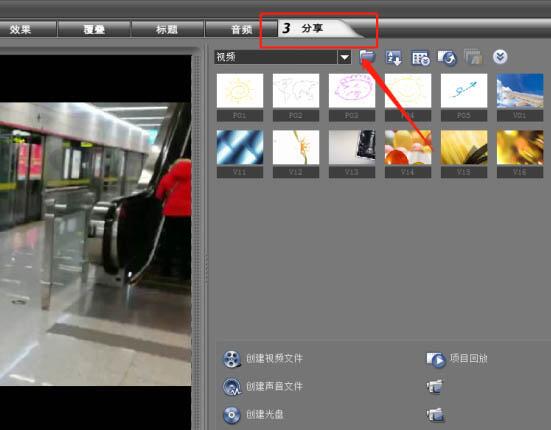
Task: Open the 视频 library dropdown arrow
Action: click(344, 57)
